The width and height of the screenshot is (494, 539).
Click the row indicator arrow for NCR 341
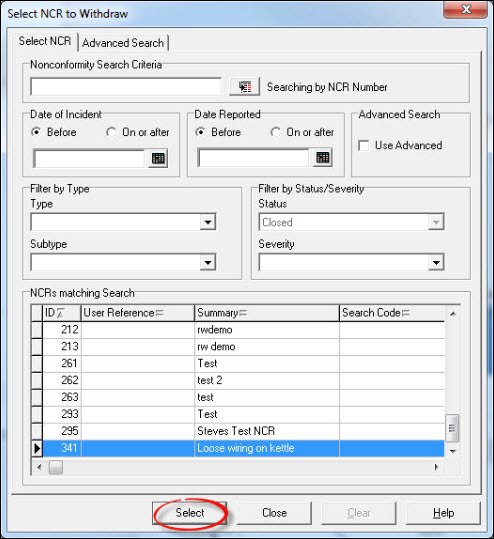coord(37,448)
